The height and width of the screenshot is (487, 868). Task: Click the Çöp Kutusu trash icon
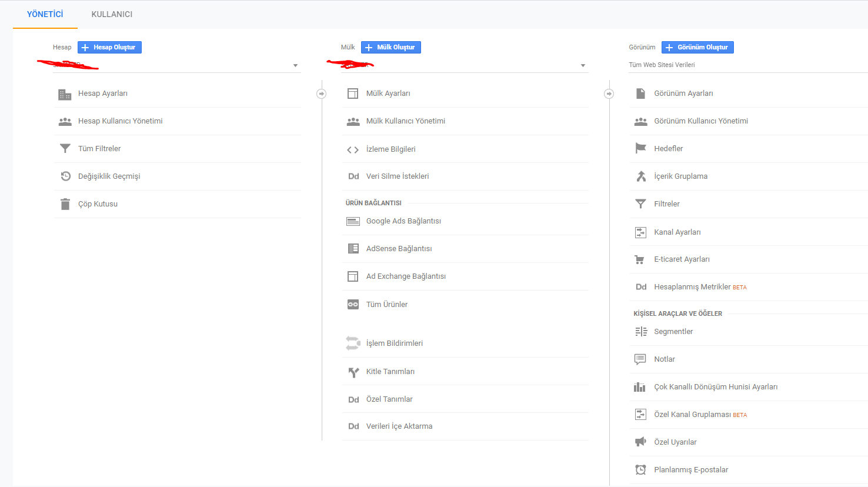click(65, 204)
